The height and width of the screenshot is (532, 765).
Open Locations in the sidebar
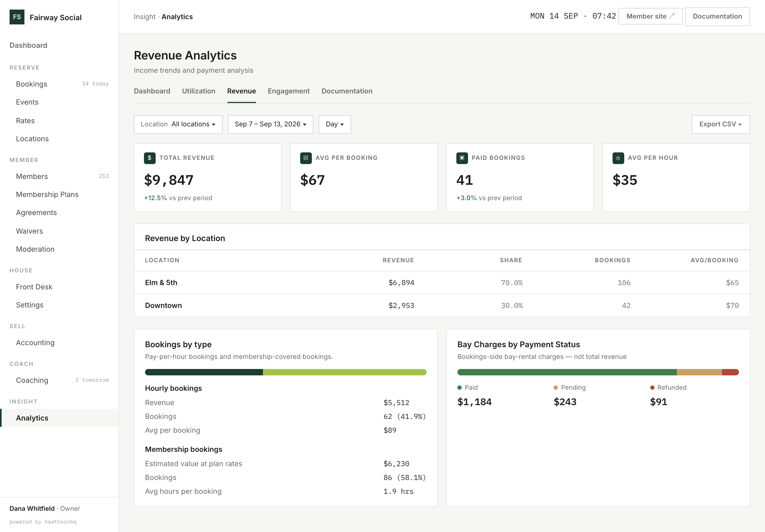(59, 139)
